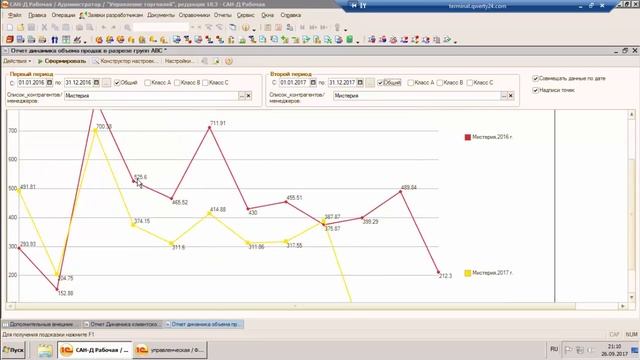
Task: Toggle second period Общий checkbox
Action: point(380,83)
